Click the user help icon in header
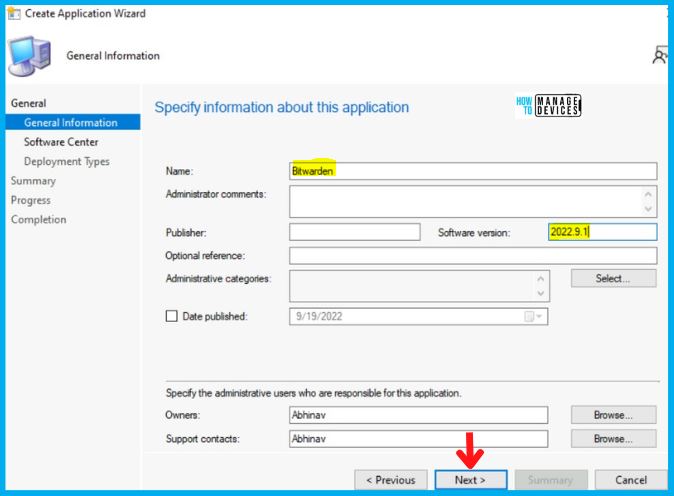Viewport: 674px width, 496px height. pyautogui.click(x=660, y=55)
